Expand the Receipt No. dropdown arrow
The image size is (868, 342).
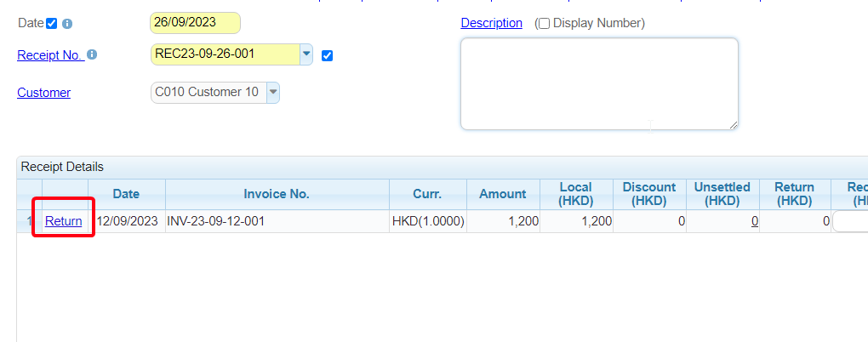[306, 54]
